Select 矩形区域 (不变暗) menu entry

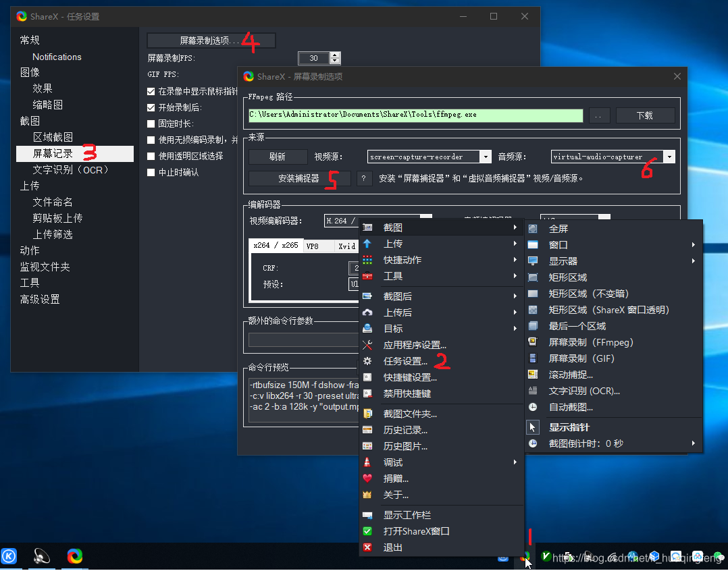(613, 294)
